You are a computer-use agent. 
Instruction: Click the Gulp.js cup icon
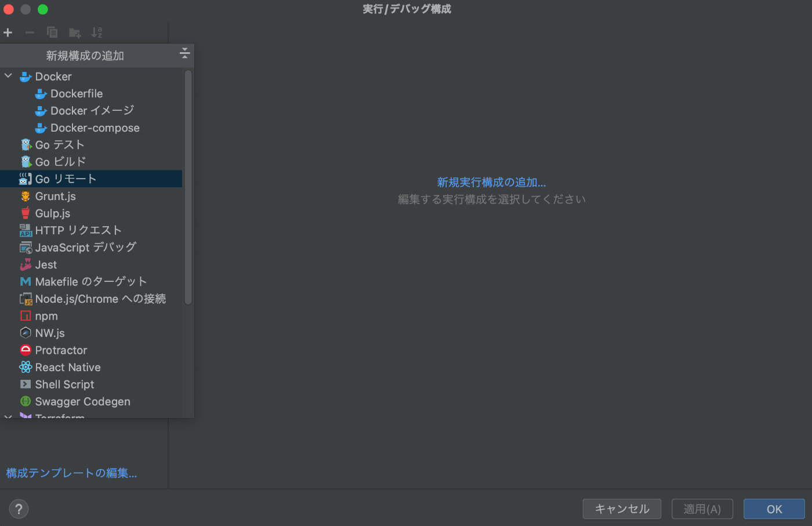click(26, 213)
